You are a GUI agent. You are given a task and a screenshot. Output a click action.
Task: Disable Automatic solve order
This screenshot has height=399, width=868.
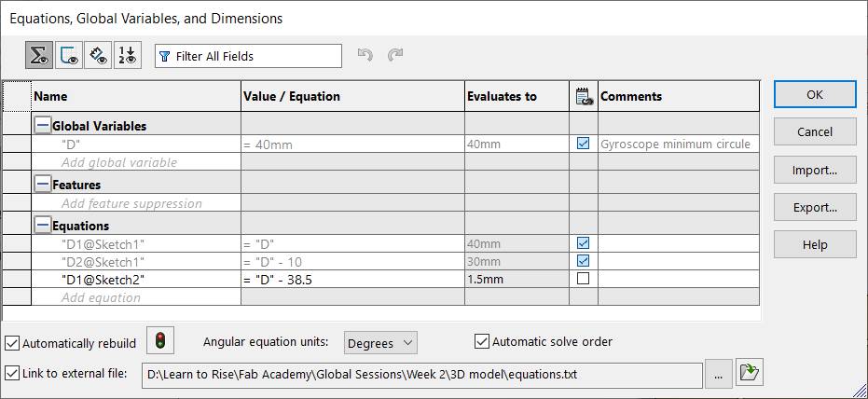click(482, 341)
